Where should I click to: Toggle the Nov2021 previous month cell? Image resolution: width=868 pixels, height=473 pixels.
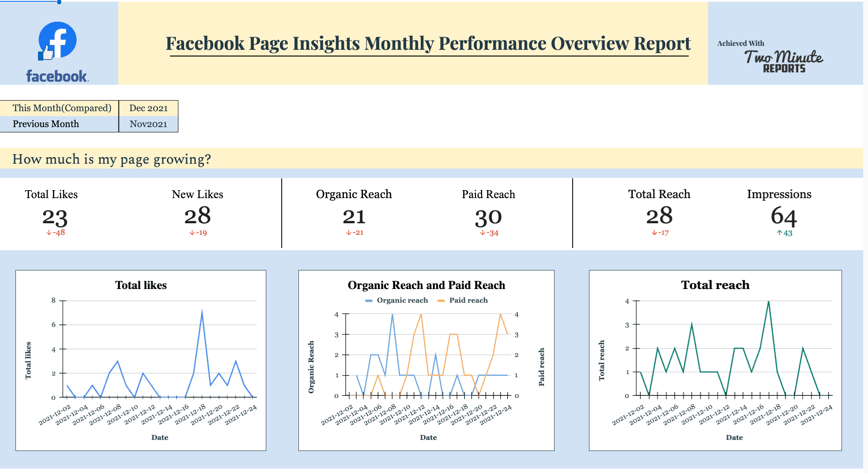click(148, 124)
